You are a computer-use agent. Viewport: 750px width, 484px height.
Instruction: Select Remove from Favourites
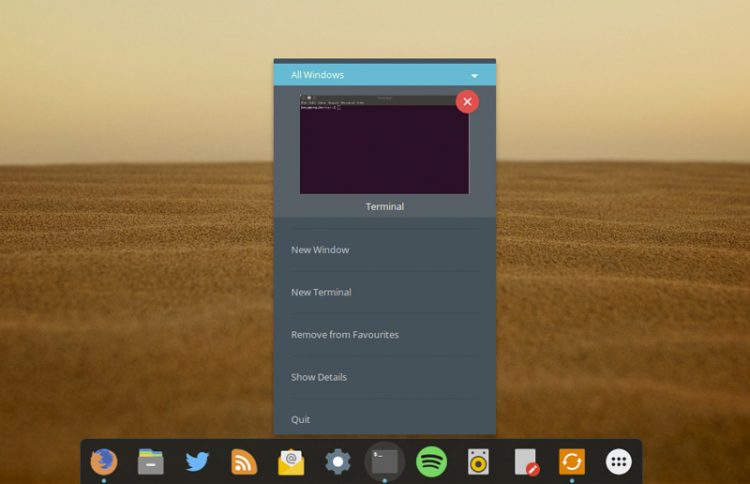385,335
